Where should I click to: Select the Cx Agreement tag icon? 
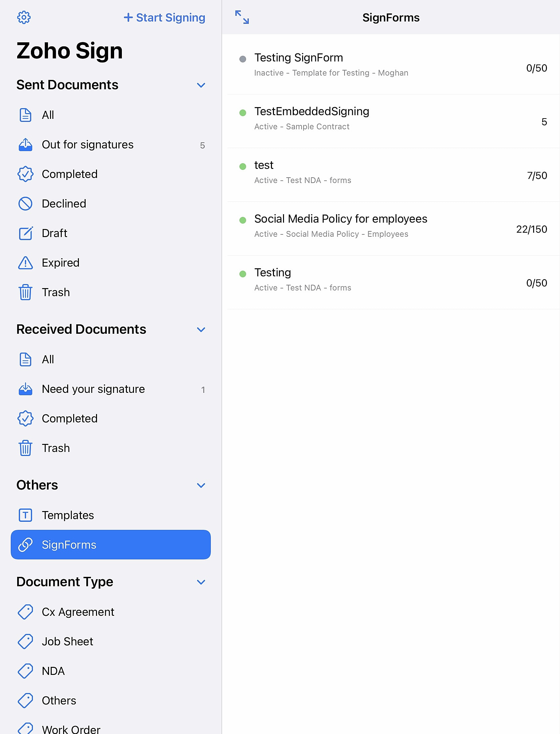[26, 612]
